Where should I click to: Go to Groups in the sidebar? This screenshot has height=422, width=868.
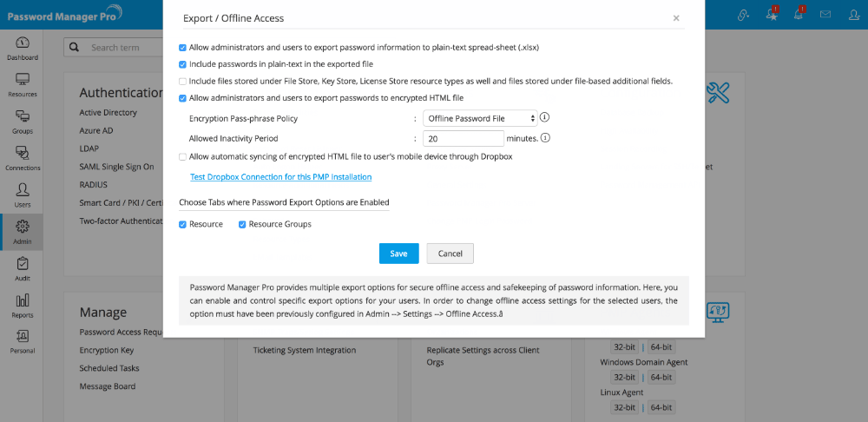(x=23, y=122)
